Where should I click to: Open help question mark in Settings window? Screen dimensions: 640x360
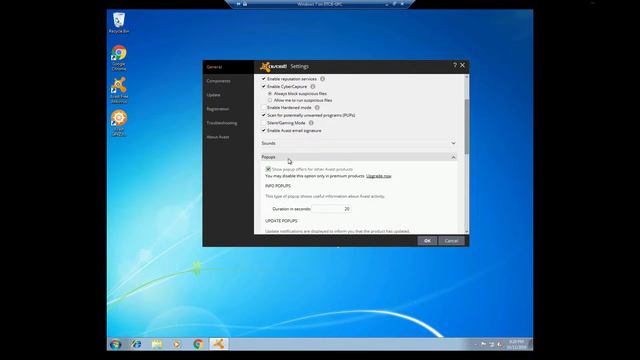(x=455, y=65)
